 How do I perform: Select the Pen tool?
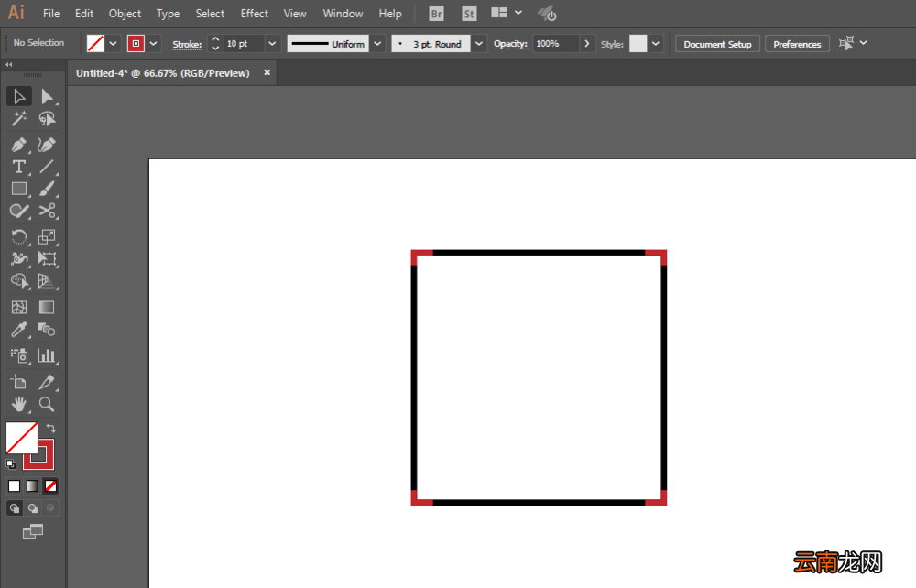19,144
